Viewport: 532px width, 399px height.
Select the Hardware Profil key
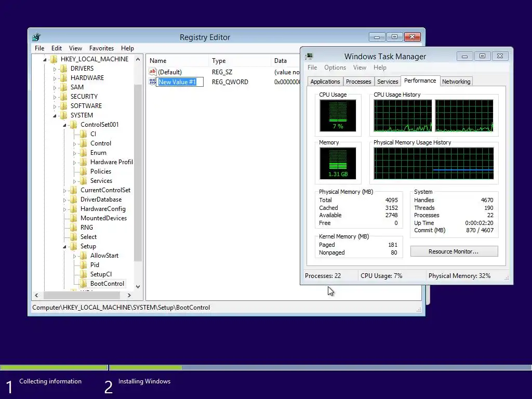pyautogui.click(x=112, y=162)
